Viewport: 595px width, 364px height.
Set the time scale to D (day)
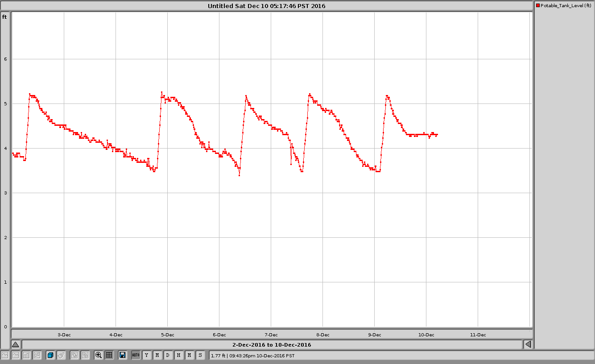[168, 355]
